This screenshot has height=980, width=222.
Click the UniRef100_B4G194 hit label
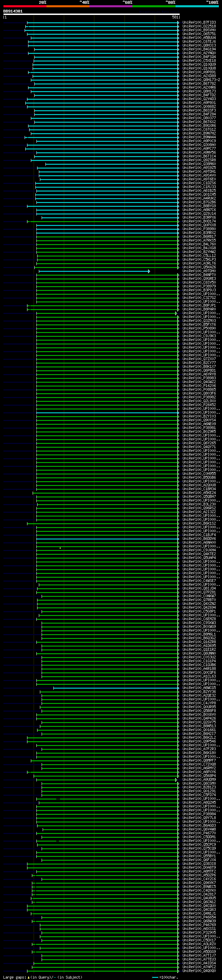(x=199, y=49)
